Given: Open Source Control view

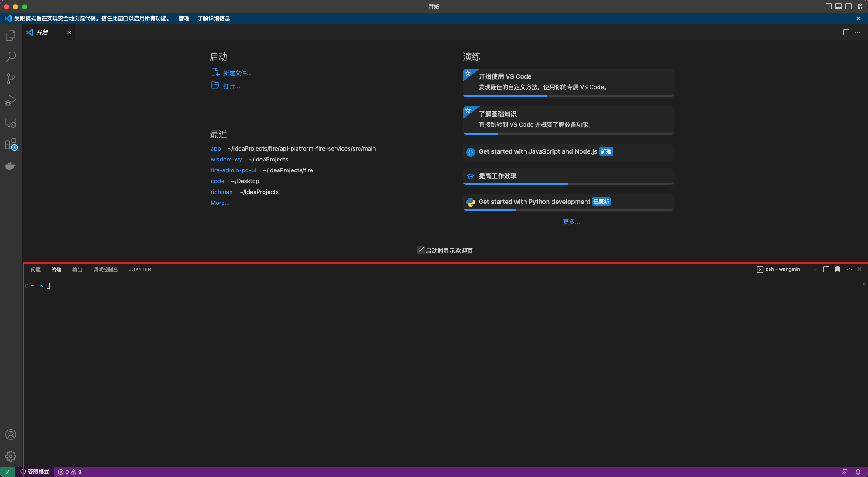Looking at the screenshot, I should [x=11, y=79].
